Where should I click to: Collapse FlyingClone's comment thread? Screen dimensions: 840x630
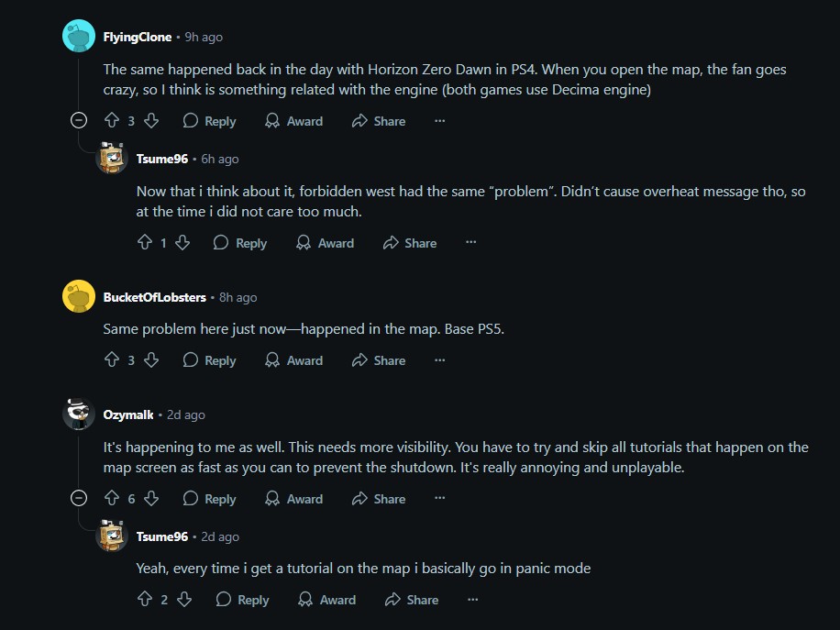point(79,120)
